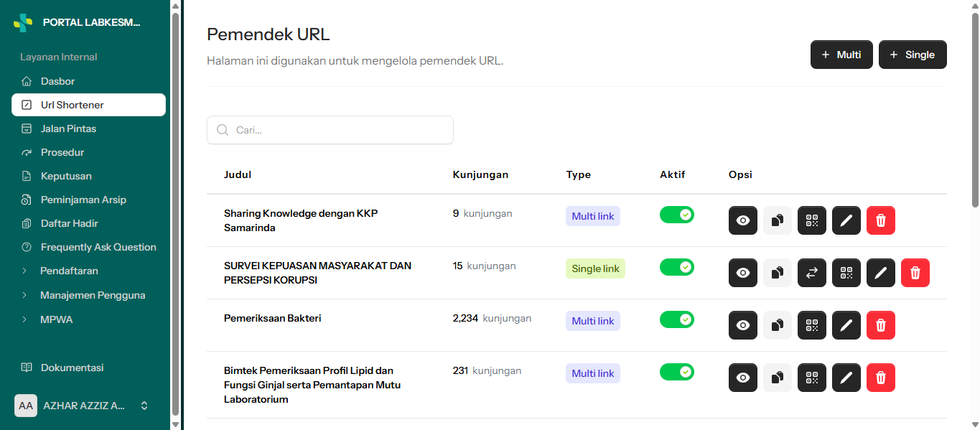Focus the Cari search field
The height and width of the screenshot is (430, 980).
(330, 130)
